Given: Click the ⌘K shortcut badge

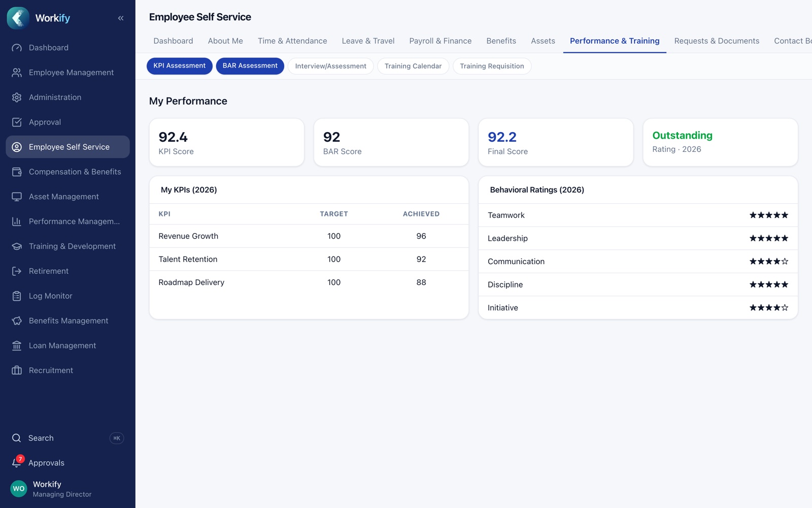Looking at the screenshot, I should (117, 438).
